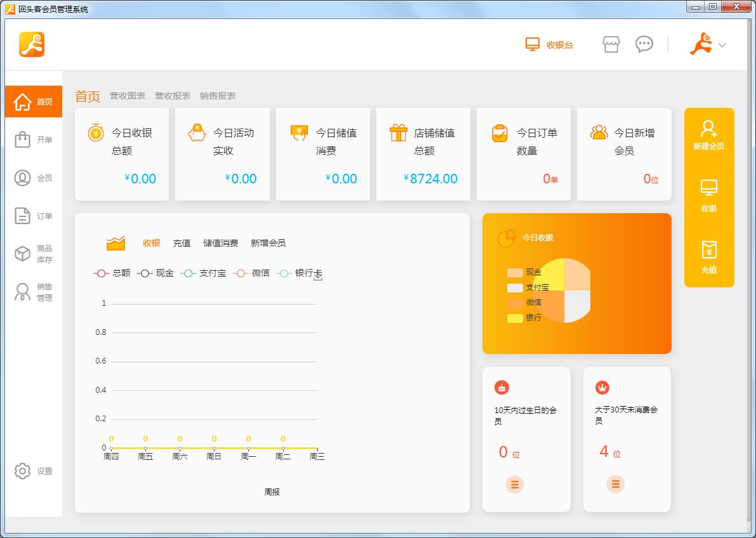The height and width of the screenshot is (538, 756).
Task: Toggle 现金 series in chart legend
Action: click(x=156, y=273)
